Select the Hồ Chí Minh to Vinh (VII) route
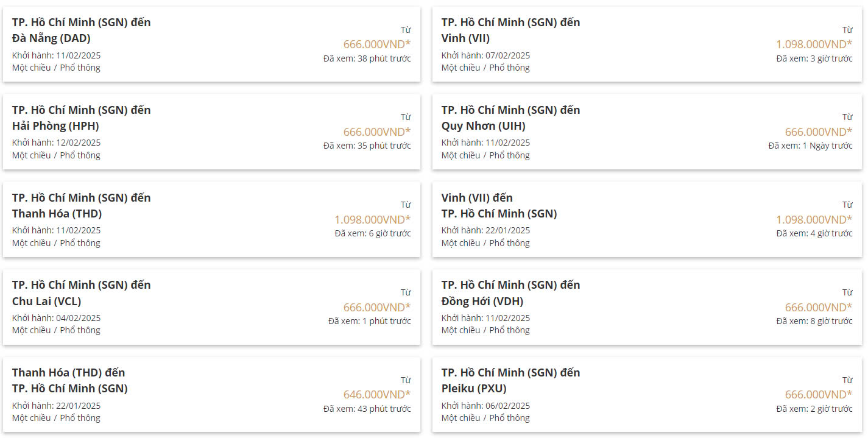This screenshot has width=868, height=438. (647, 44)
